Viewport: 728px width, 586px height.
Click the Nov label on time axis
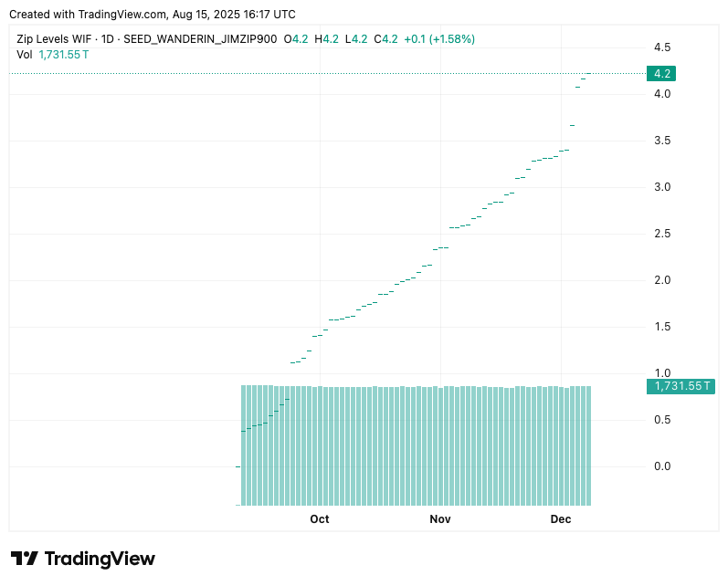point(440,519)
